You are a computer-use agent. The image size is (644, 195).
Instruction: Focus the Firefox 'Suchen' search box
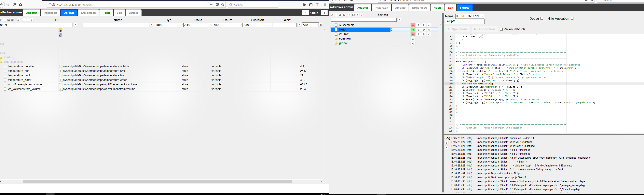pyautogui.click(x=253, y=5)
